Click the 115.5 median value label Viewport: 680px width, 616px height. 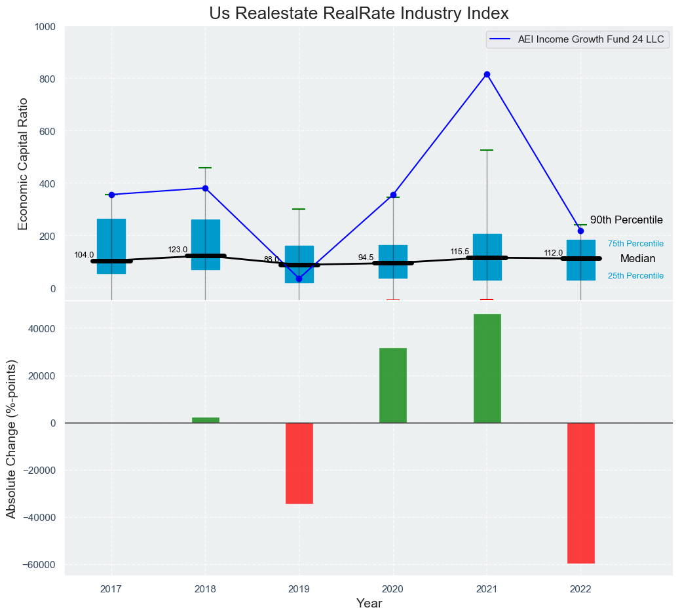pyautogui.click(x=460, y=252)
